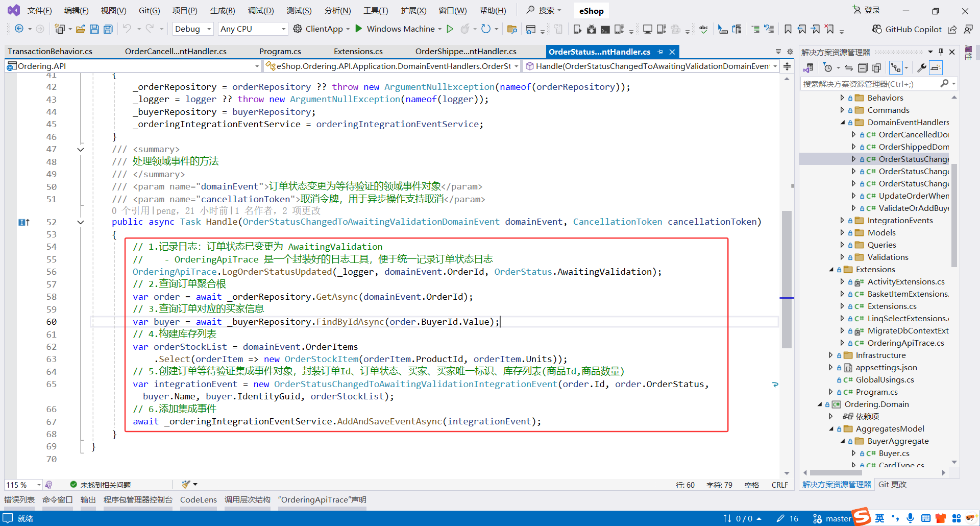
Task: Select Buyer.cs in Solution Explorer
Action: click(894, 453)
